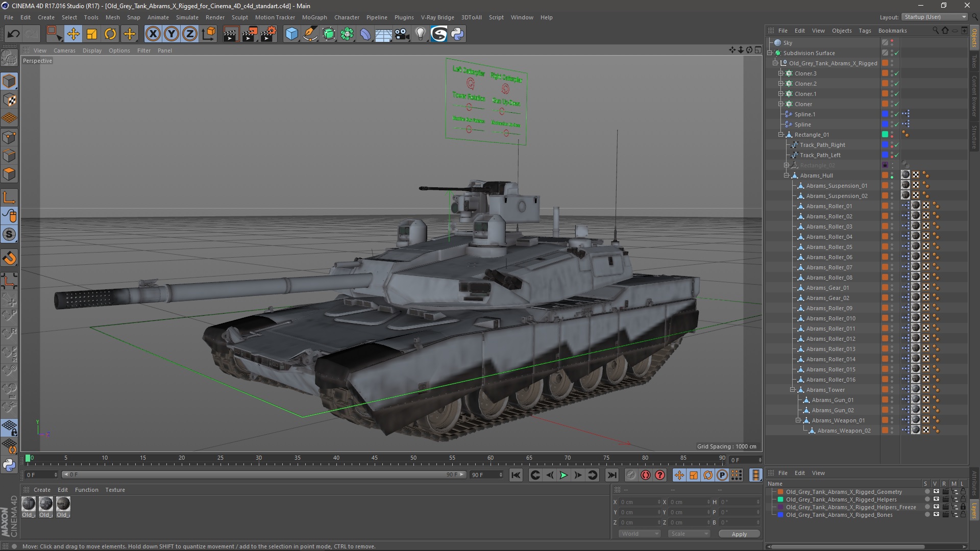Click the Undo arrow icon

click(x=14, y=34)
